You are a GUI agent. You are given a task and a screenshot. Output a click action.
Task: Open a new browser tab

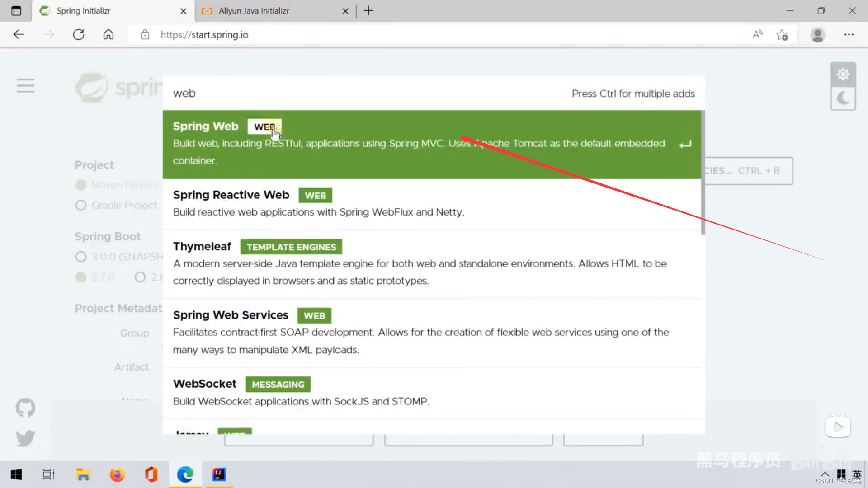click(368, 10)
